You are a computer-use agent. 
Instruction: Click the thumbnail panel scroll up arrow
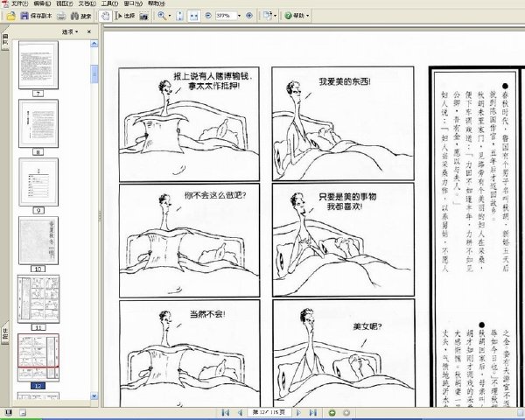tap(94, 44)
